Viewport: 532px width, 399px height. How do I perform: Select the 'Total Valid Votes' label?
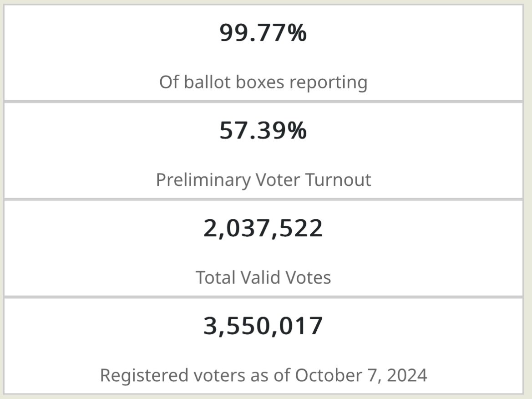pos(263,277)
